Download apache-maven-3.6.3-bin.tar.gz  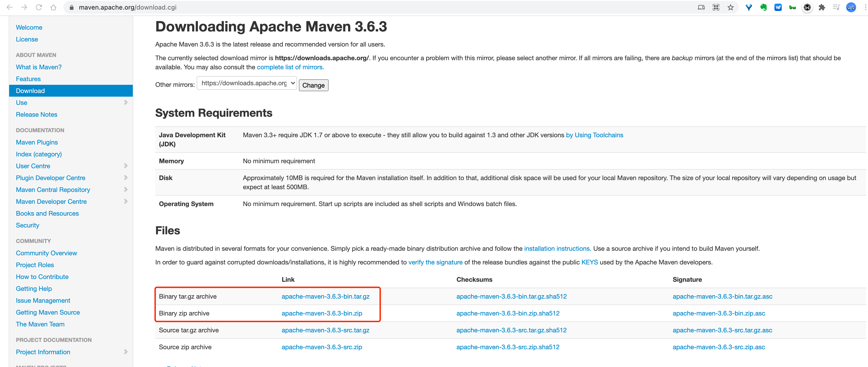[x=325, y=296]
